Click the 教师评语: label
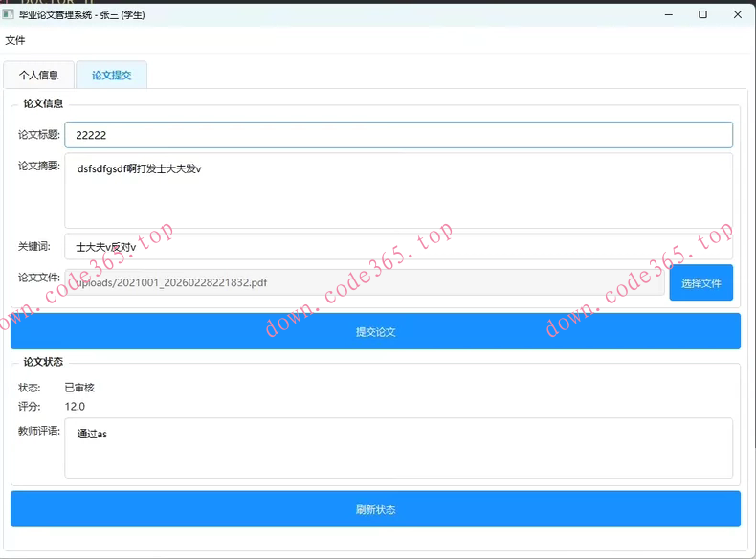The height and width of the screenshot is (559, 756). 38,431
